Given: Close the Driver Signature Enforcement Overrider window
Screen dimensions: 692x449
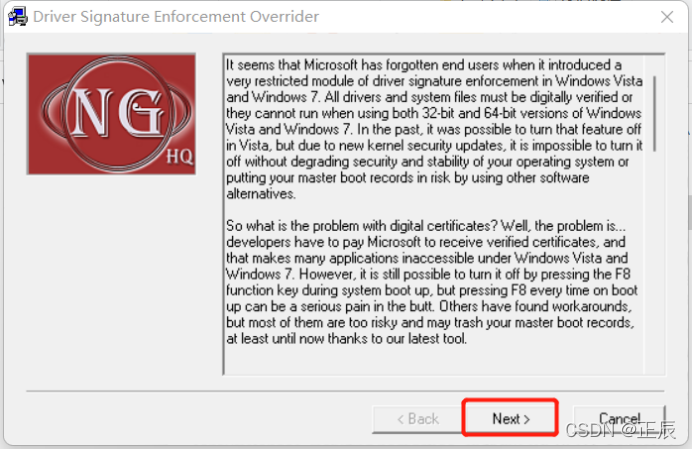Looking at the screenshot, I should pyautogui.click(x=667, y=17).
